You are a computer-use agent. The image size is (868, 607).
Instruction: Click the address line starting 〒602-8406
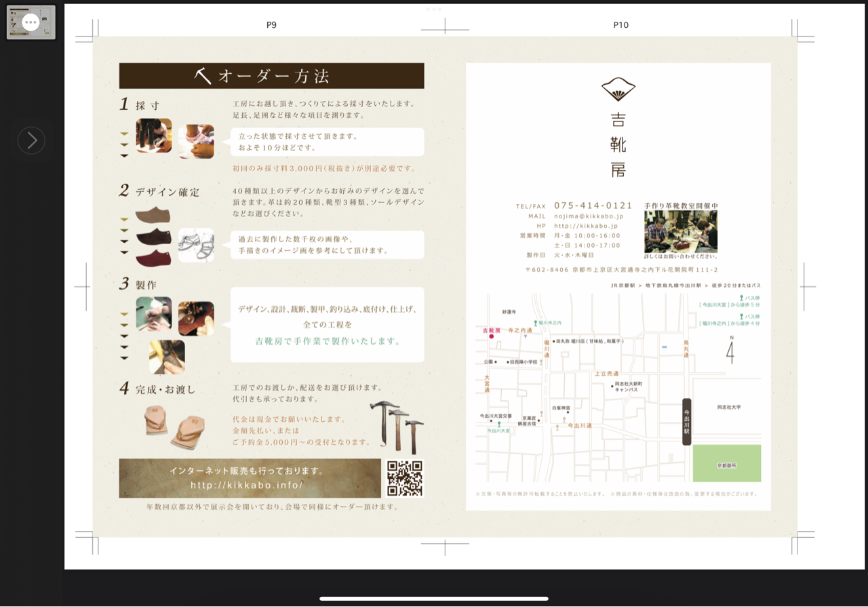click(622, 270)
